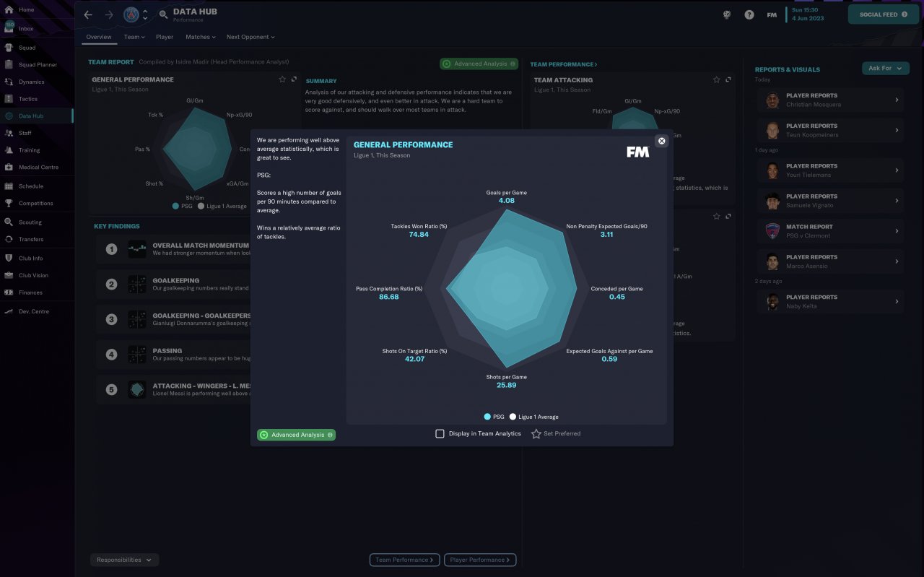Open the Goalkeeping key finding
The height and width of the screenshot is (577, 924).
[175, 284]
